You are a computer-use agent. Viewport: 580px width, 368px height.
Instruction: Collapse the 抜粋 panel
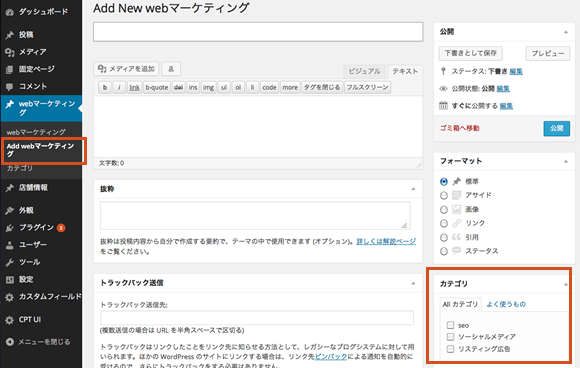coord(413,189)
